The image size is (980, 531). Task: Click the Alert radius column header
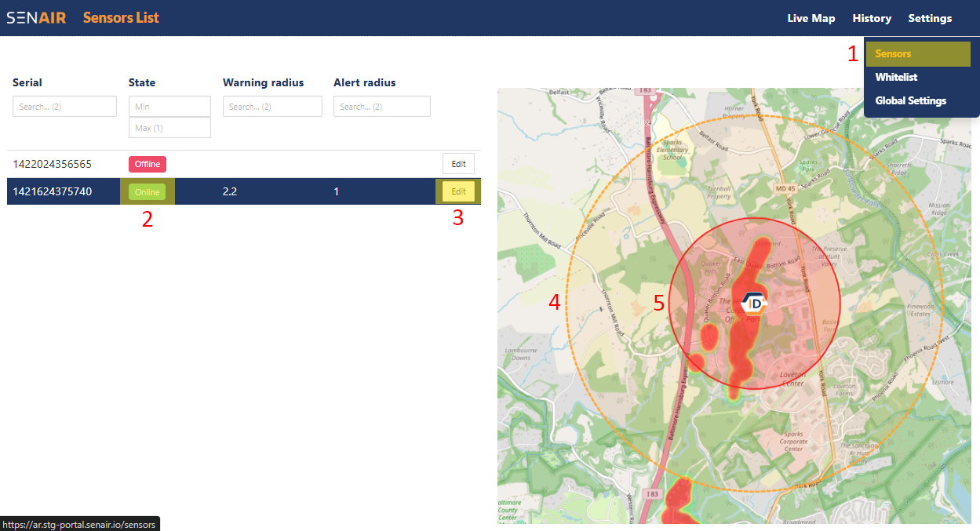coord(365,82)
